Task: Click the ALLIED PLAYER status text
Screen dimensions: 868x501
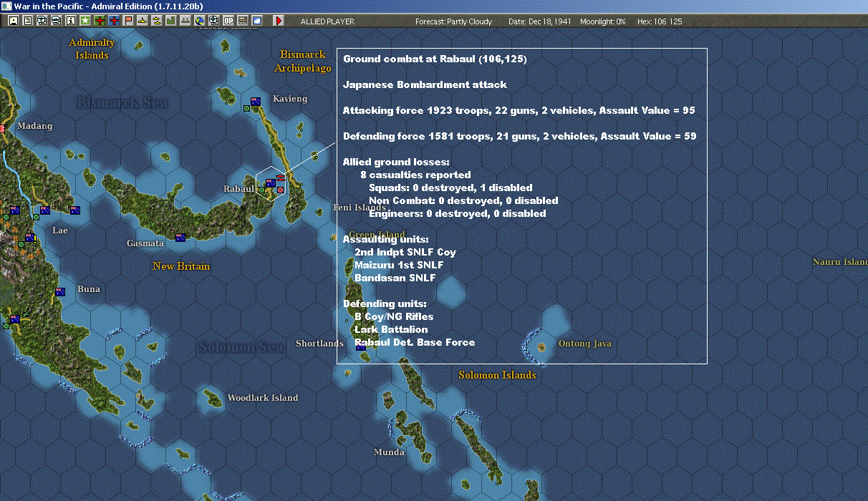Action: tap(327, 21)
